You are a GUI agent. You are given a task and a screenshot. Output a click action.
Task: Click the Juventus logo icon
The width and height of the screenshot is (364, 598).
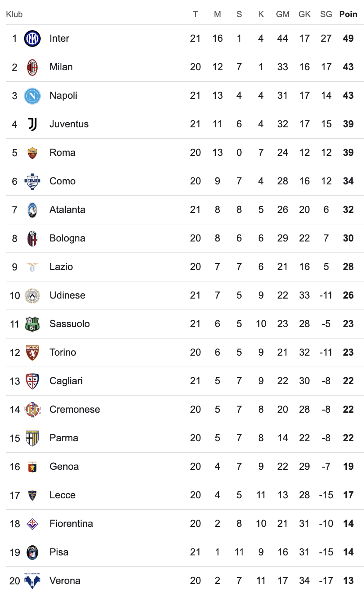(32, 124)
